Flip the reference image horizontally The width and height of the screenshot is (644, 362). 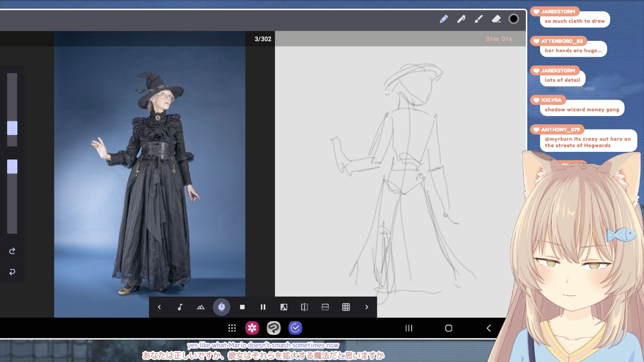pos(305,307)
